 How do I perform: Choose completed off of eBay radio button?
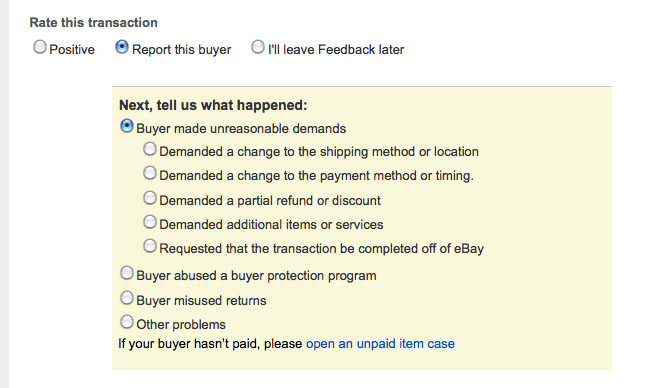coord(150,246)
